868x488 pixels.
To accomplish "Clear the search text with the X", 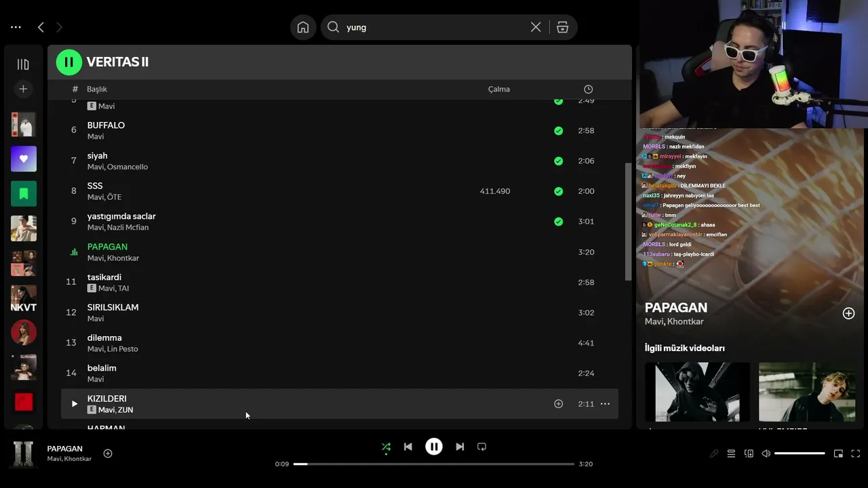I will (536, 27).
